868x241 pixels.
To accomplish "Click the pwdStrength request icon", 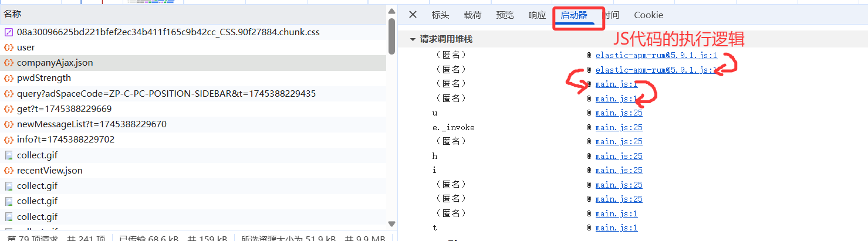I will coord(9,78).
